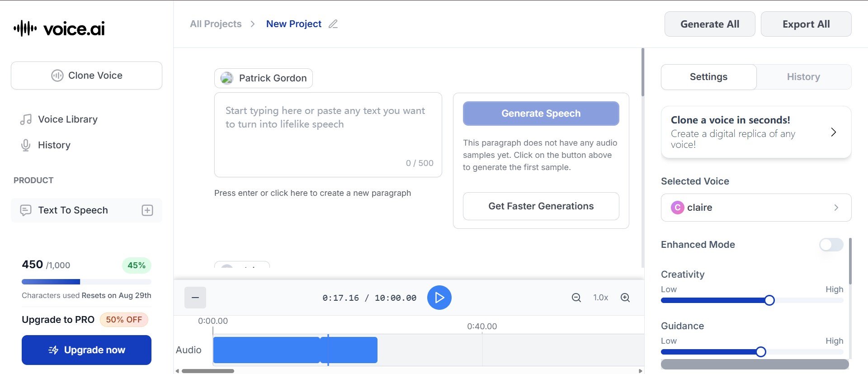Click the timeline horizontal scrollbar
The image size is (868, 374).
coord(208,371)
